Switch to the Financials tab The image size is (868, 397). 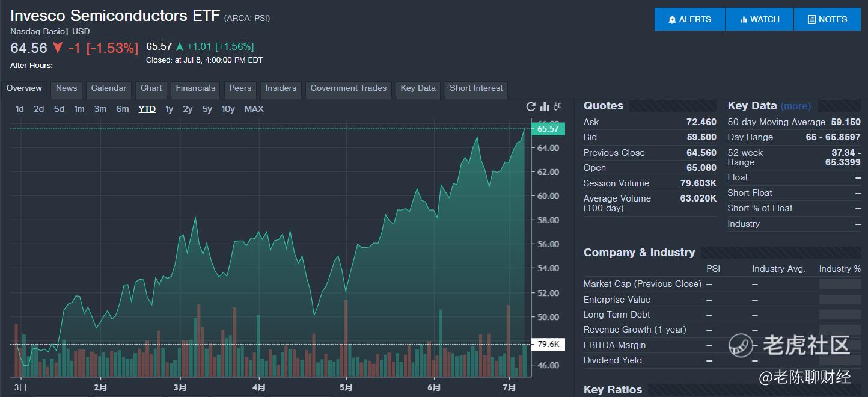tap(195, 88)
